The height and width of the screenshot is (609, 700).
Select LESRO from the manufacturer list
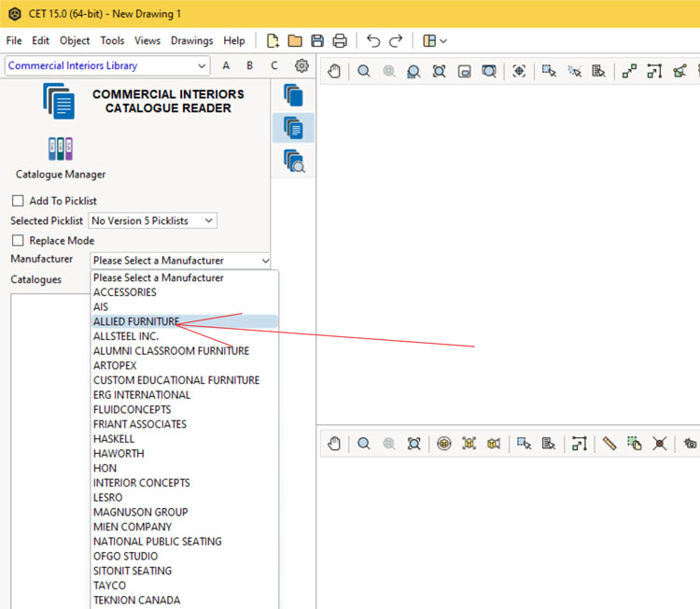[x=185, y=497]
